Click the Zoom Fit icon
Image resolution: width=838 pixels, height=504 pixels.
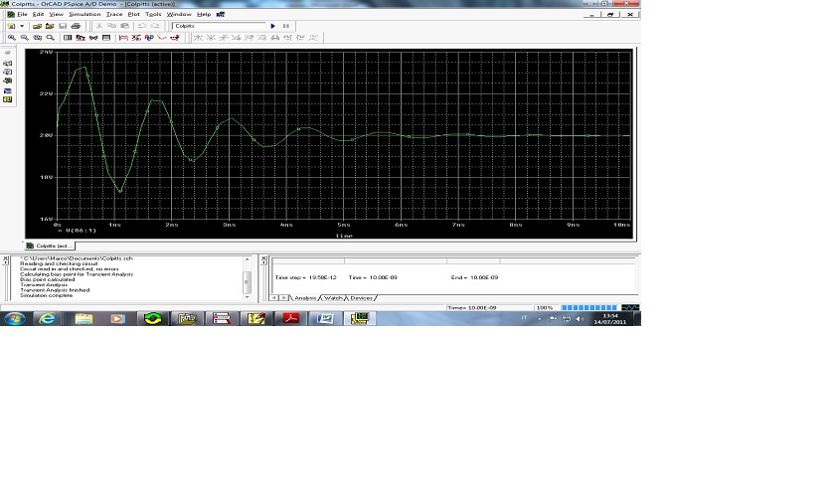coord(50,38)
